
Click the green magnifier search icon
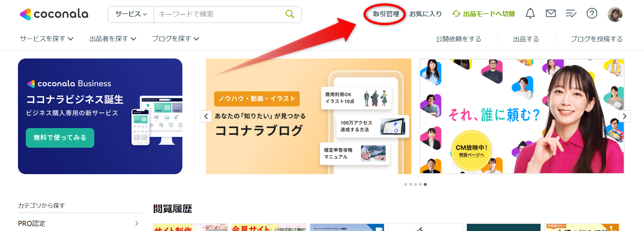pyautogui.click(x=290, y=14)
